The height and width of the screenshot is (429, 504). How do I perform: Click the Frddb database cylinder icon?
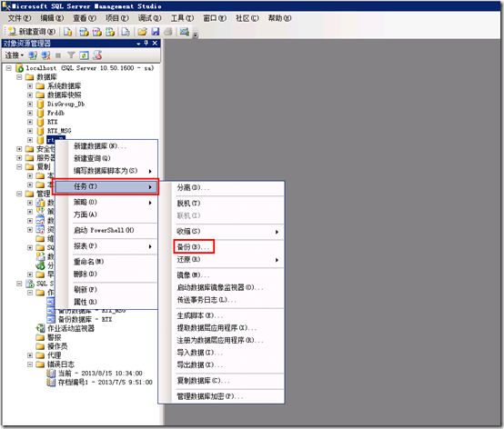40,113
